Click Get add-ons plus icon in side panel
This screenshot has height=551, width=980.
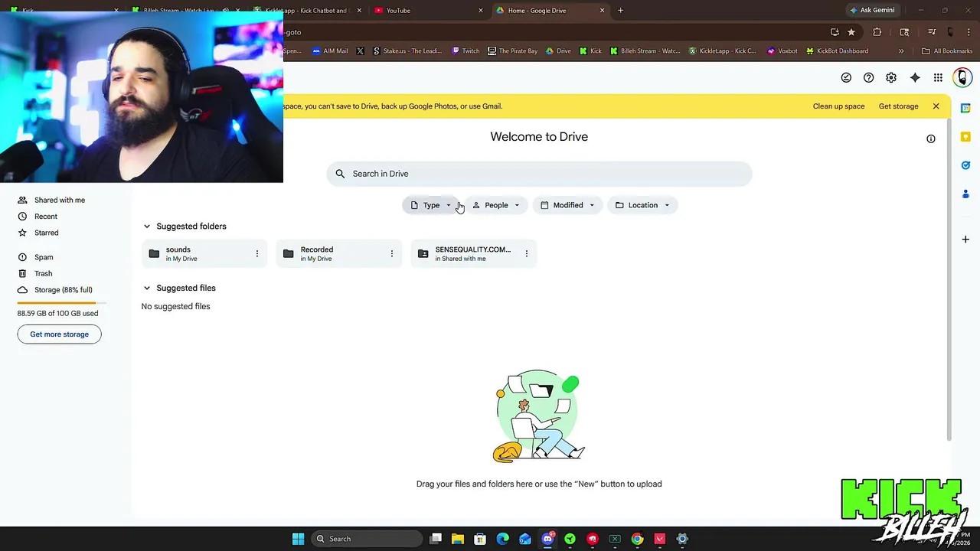(965, 240)
